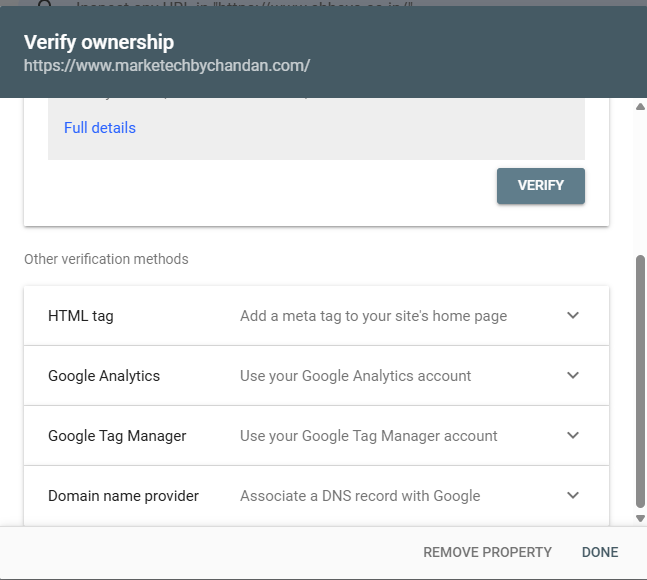
Task: Click the VERIFY button
Action: click(541, 186)
